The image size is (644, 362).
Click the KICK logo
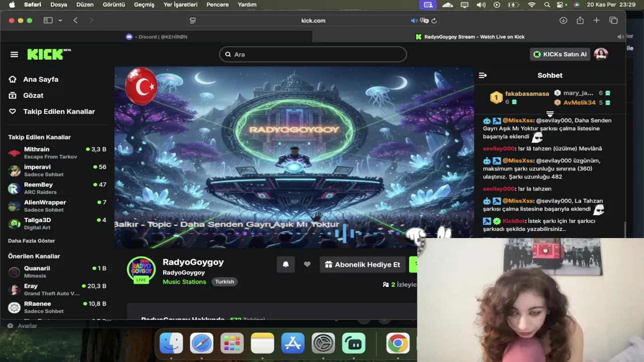49,54
